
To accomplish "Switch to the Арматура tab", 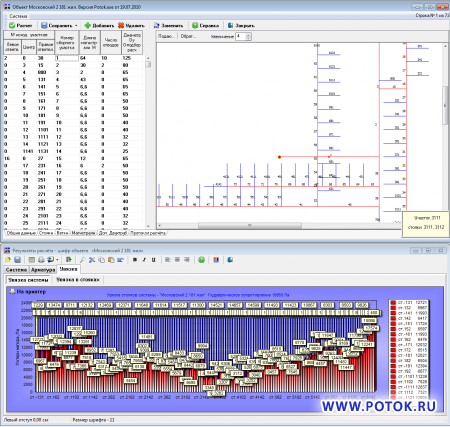I will coord(43,269).
